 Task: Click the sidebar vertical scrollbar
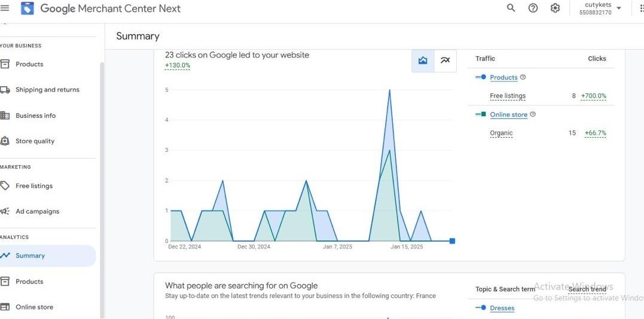[x=102, y=180]
